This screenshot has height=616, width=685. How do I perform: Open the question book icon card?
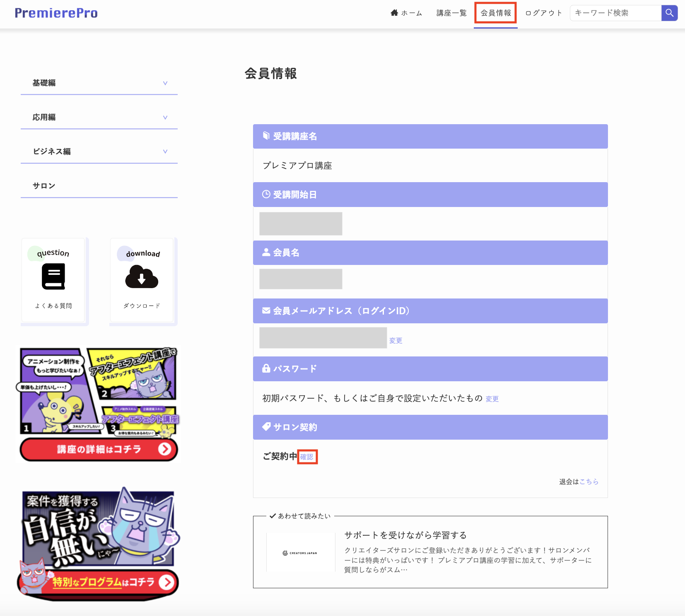click(53, 277)
